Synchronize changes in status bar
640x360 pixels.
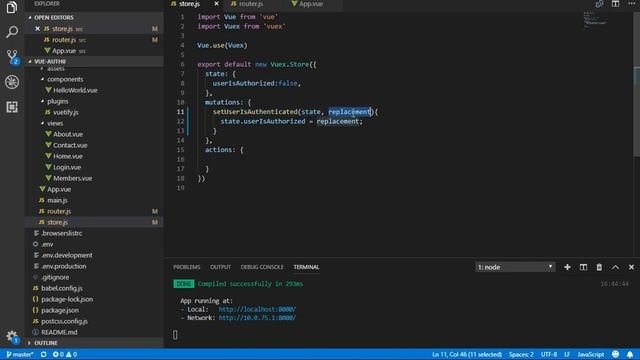44,354
